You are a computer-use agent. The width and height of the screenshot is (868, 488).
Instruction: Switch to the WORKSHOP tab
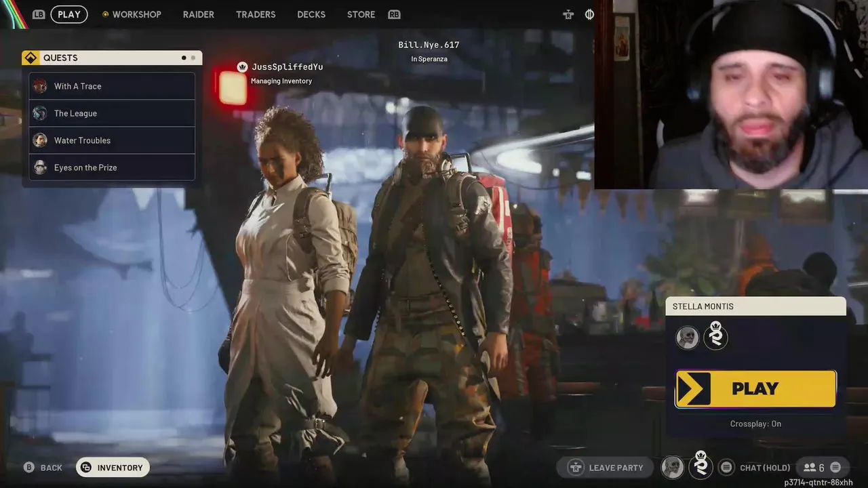tap(132, 14)
